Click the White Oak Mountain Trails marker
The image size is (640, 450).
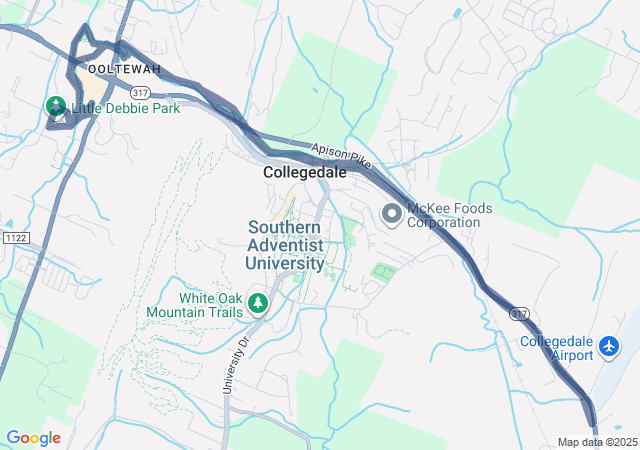[x=258, y=304]
